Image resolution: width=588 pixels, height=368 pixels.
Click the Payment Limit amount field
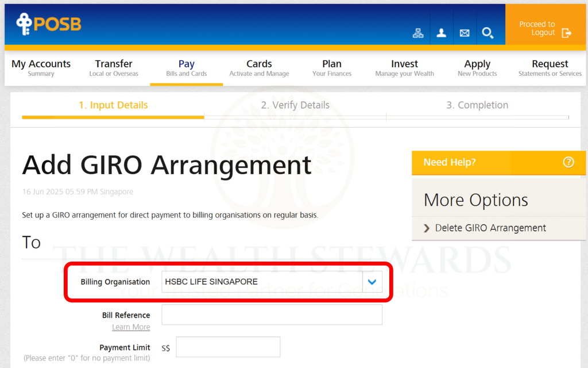(228, 347)
